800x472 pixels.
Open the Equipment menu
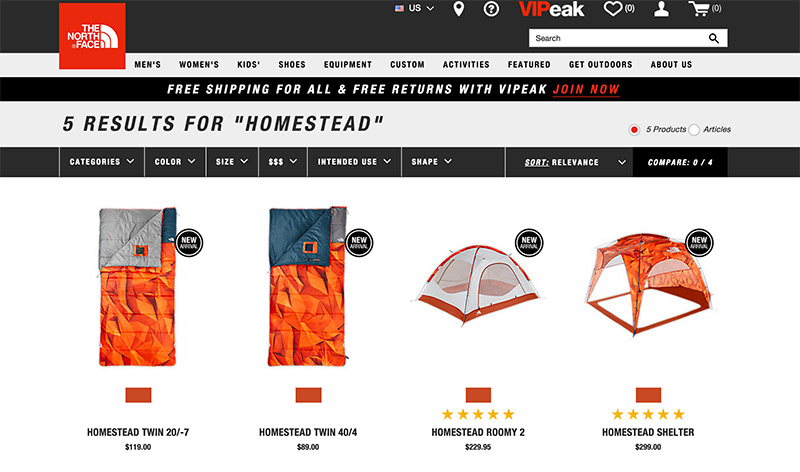pyautogui.click(x=347, y=65)
